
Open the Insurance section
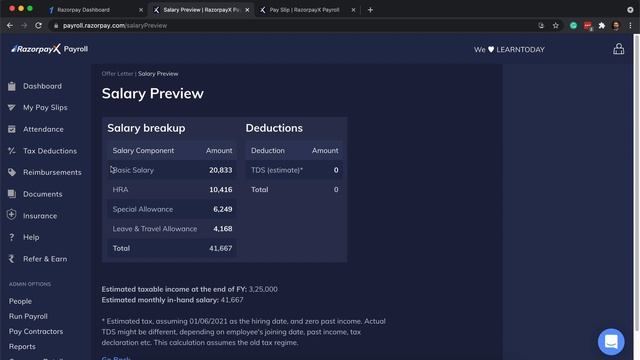(40, 216)
